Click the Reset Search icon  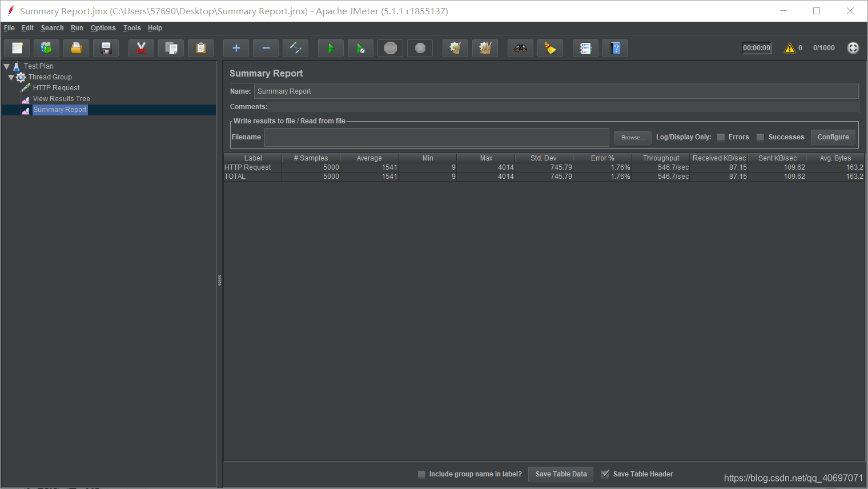click(x=550, y=48)
